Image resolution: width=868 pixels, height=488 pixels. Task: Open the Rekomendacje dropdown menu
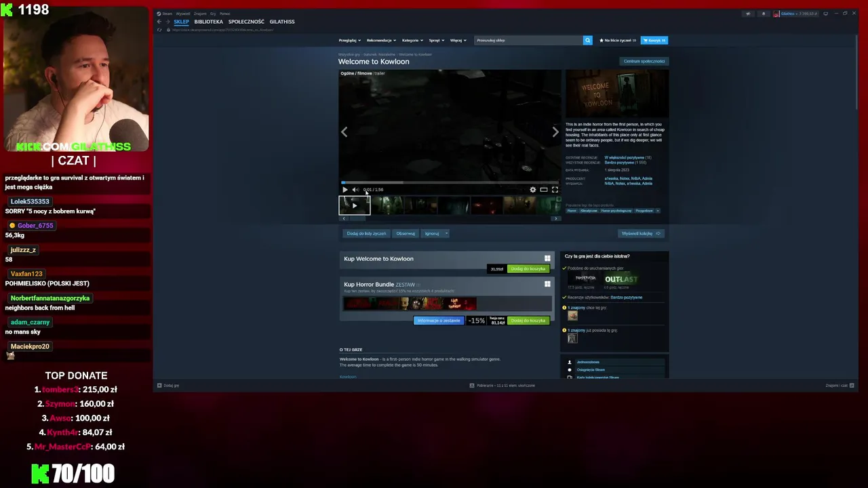pos(380,40)
